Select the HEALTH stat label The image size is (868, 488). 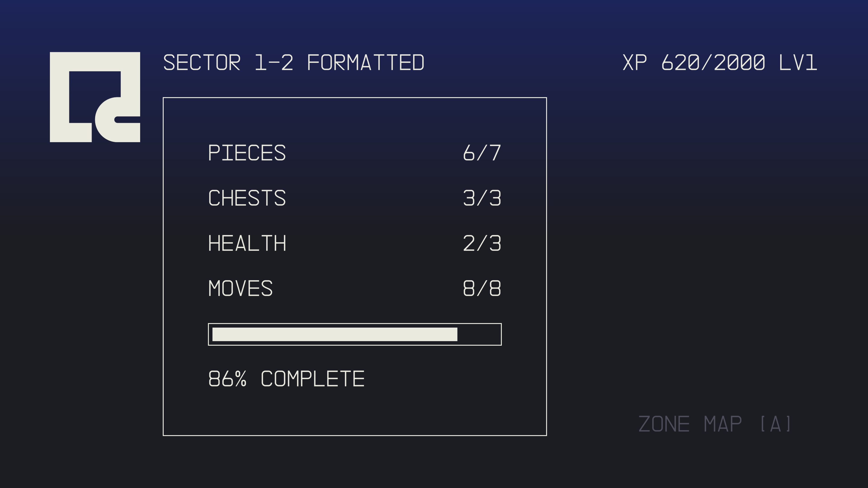[x=247, y=243]
